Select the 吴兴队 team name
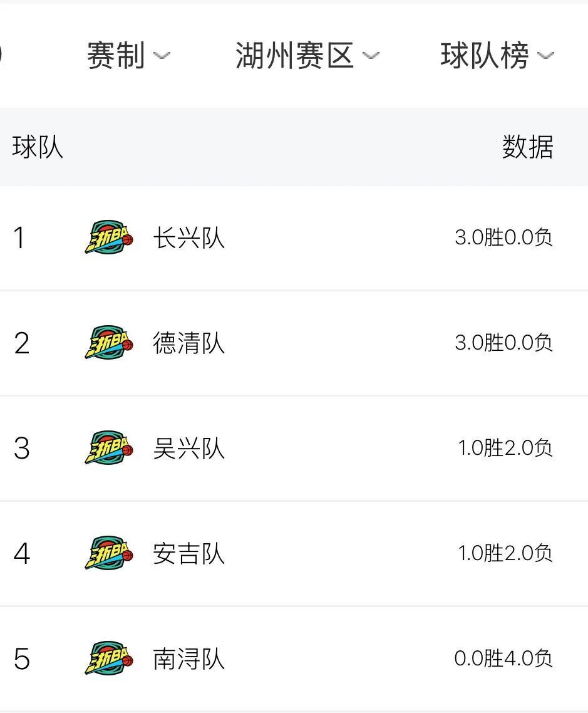588x713 pixels. (x=189, y=449)
